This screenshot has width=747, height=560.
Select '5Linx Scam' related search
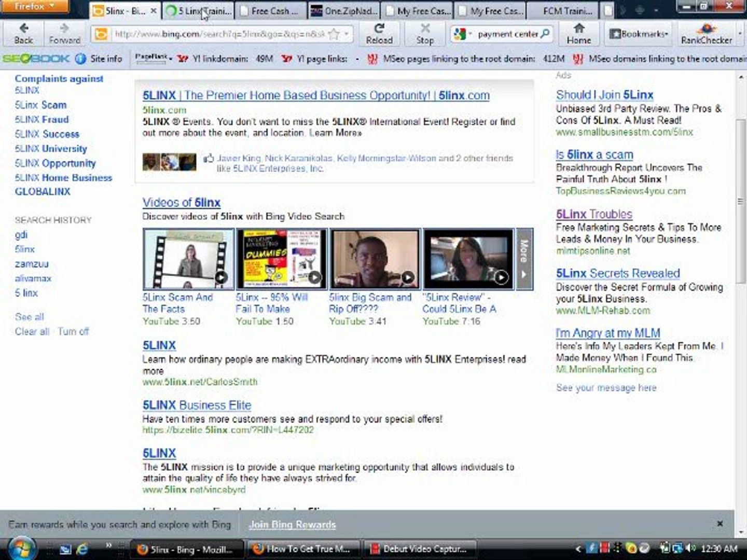pos(40,105)
